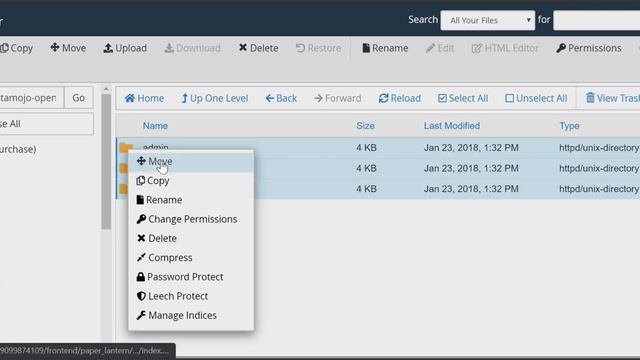
Task: Click the Collapse All button
Action: tap(47, 124)
